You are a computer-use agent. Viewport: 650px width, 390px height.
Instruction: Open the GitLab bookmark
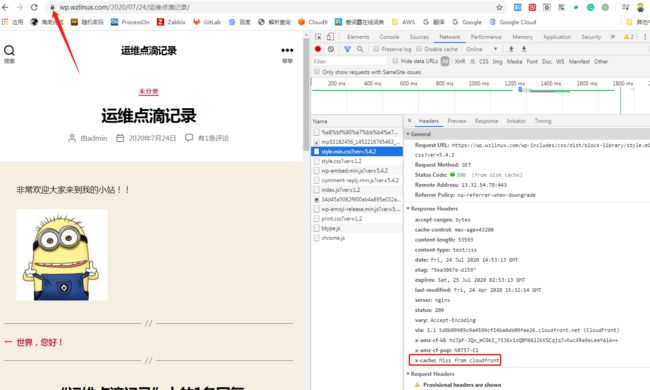pos(207,22)
